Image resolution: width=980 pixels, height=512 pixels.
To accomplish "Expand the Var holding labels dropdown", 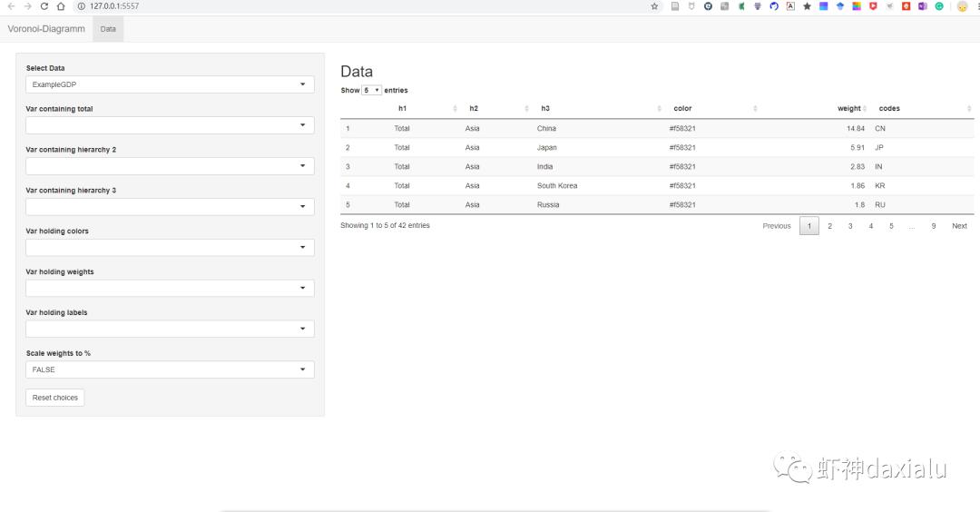I will [x=170, y=329].
